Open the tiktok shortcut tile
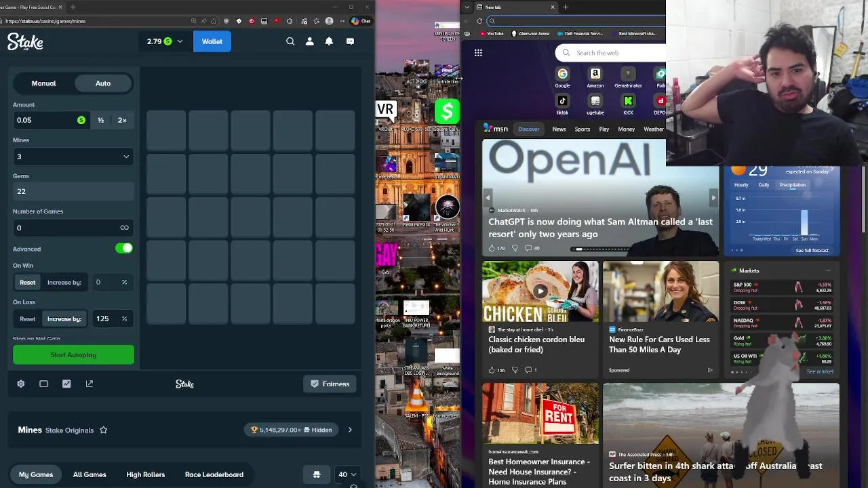Screen dimensions: 868x488 562,104
